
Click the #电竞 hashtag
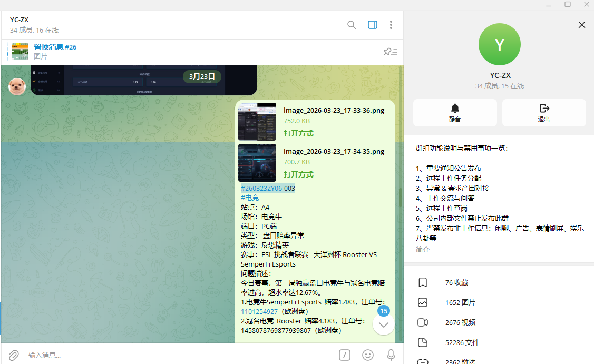tap(250, 198)
